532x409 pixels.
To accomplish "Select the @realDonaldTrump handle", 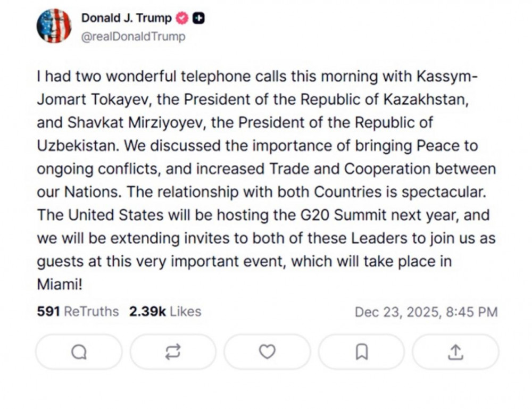I will (132, 36).
